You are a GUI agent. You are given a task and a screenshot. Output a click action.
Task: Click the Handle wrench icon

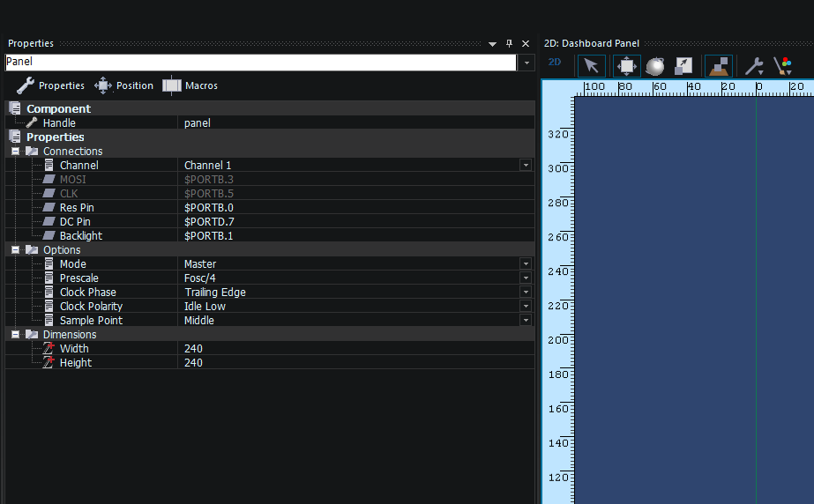tap(32, 122)
